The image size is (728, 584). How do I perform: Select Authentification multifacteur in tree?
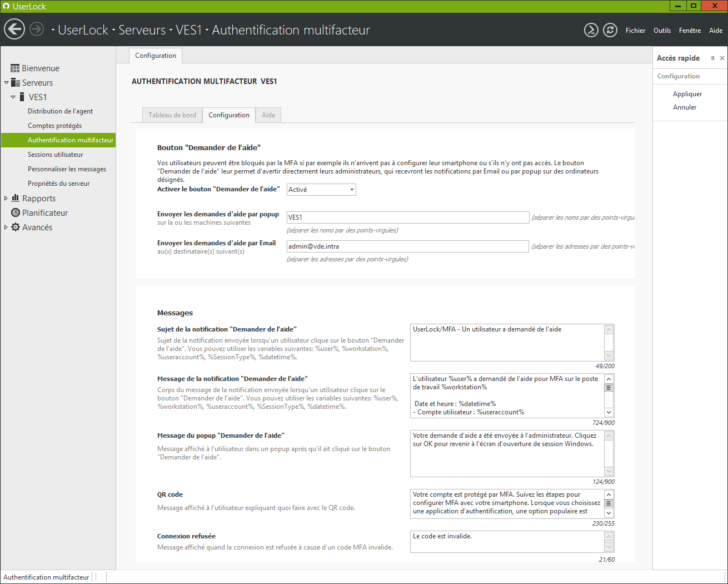point(58,140)
